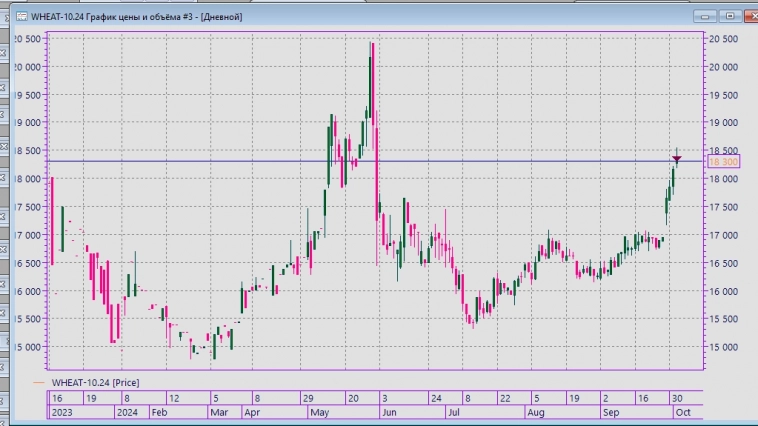This screenshot has height=426, width=758.
Task: Click 15 000 on the right price axis
Action: (723, 347)
